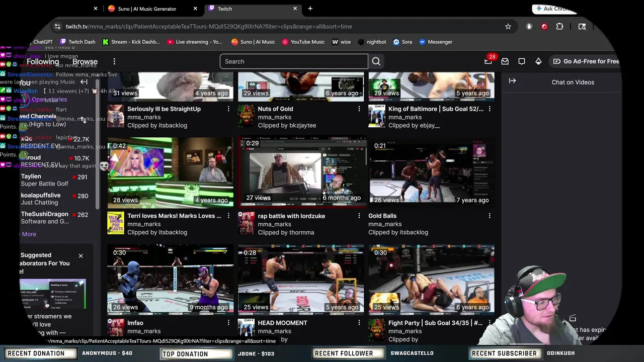644x362 pixels.
Task: Open the Twitch search magnifier button
Action: (x=376, y=61)
